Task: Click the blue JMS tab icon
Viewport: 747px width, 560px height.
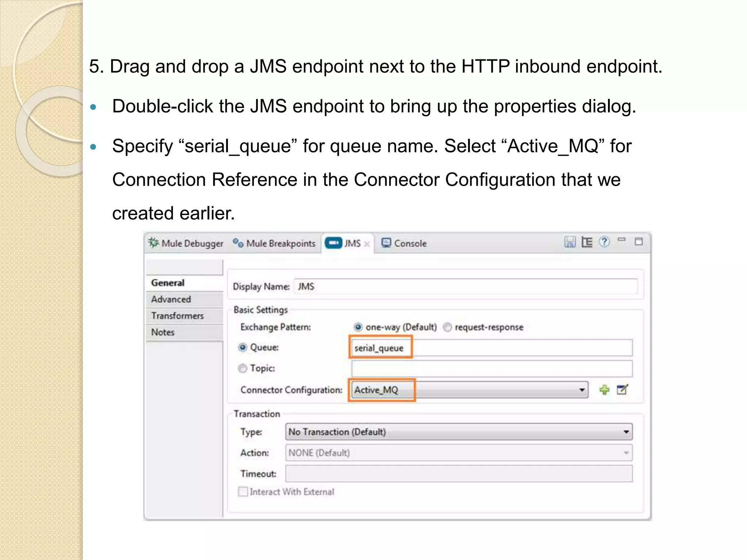Action: (333, 243)
